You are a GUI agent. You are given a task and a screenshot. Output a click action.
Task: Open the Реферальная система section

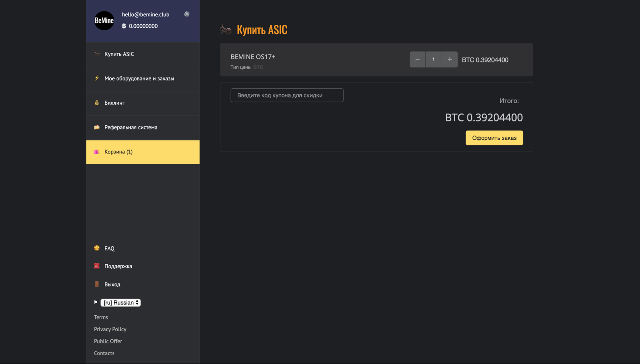click(x=131, y=127)
